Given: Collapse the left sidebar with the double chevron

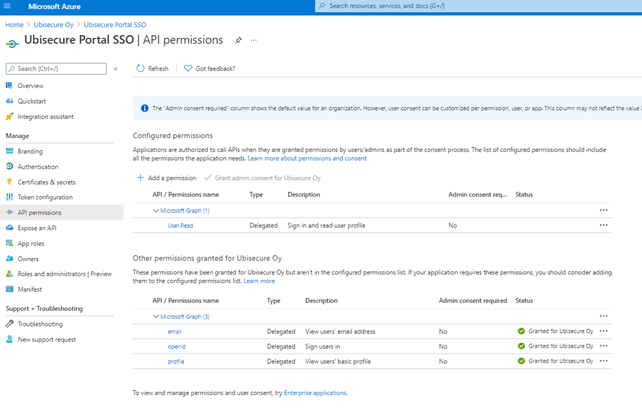Looking at the screenshot, I should [116, 69].
